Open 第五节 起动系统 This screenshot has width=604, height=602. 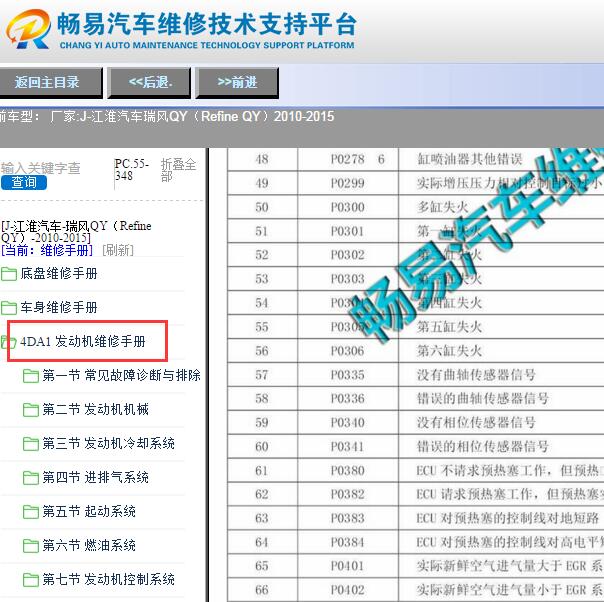89,511
